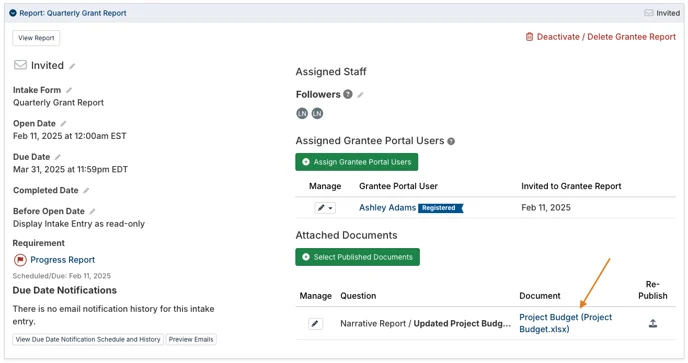
Task: Edit the Open Date pencil icon
Action: [x=63, y=124]
